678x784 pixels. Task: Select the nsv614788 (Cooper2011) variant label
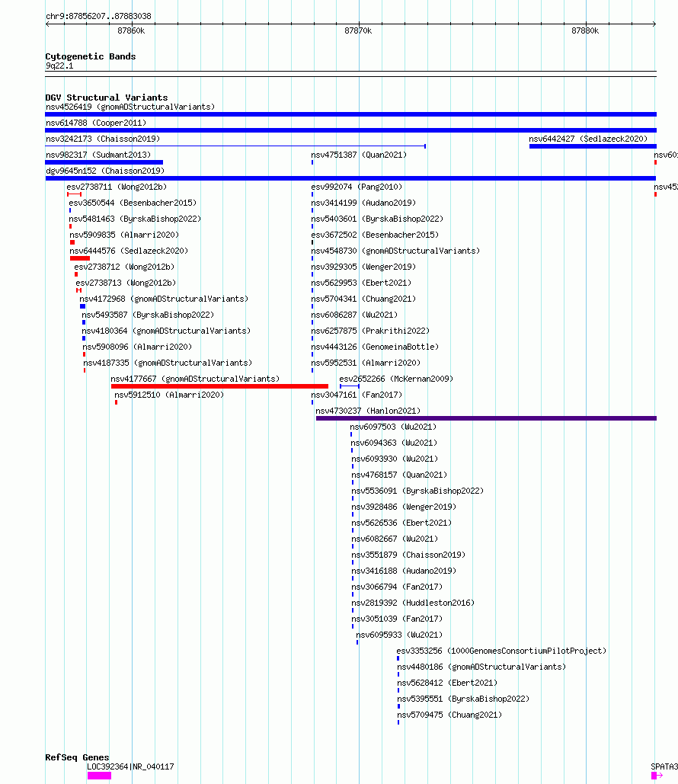point(96,123)
